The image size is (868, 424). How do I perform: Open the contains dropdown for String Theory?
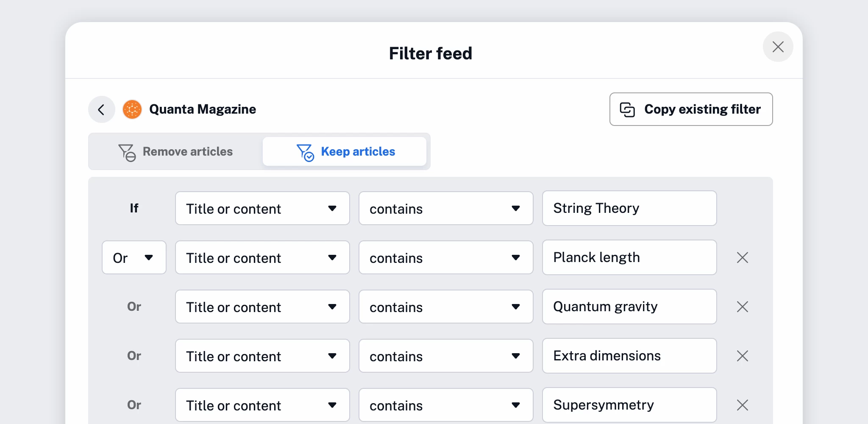(445, 208)
